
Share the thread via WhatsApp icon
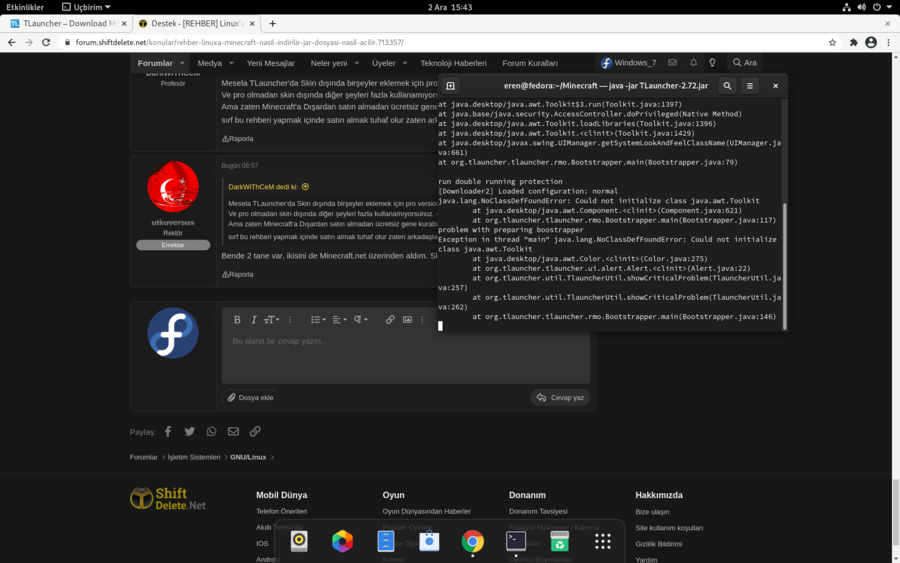point(211,432)
